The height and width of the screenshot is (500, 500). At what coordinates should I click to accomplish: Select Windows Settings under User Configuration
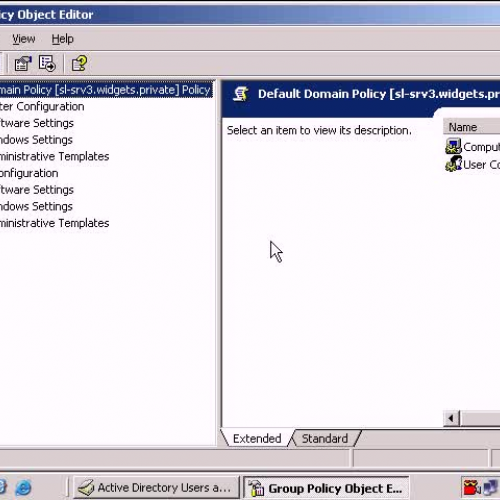(x=36, y=206)
